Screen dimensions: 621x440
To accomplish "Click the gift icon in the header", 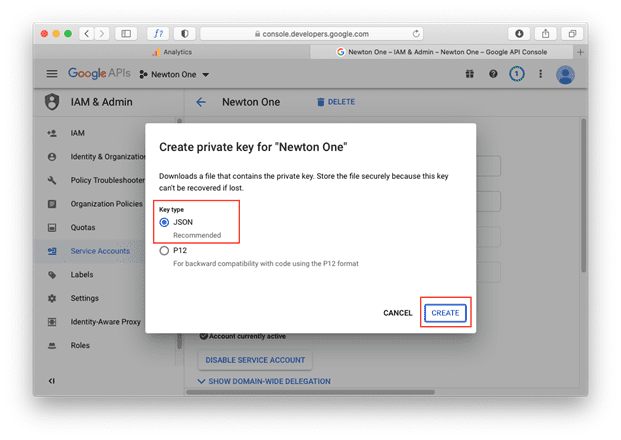I will pyautogui.click(x=470, y=74).
